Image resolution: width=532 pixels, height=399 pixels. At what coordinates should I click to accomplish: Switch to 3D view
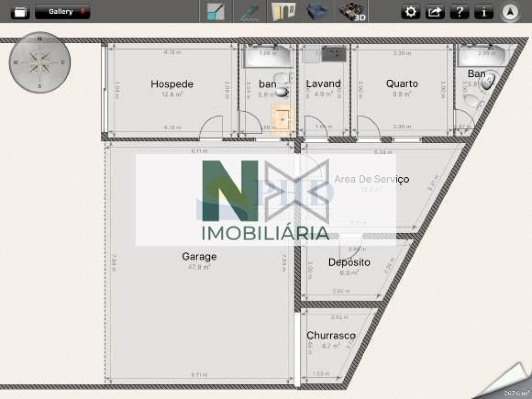352,11
